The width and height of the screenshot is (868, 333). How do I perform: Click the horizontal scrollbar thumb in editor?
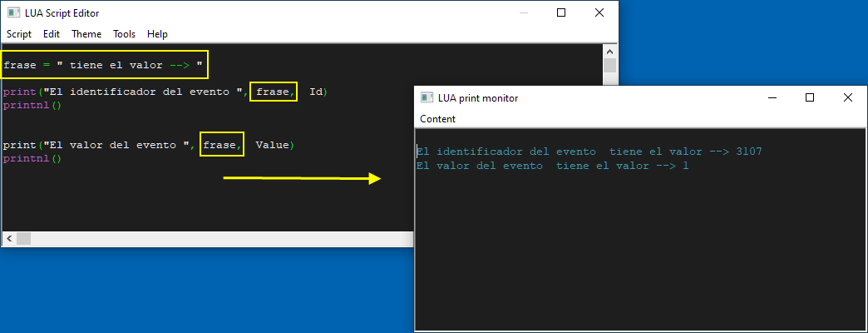tap(23, 239)
